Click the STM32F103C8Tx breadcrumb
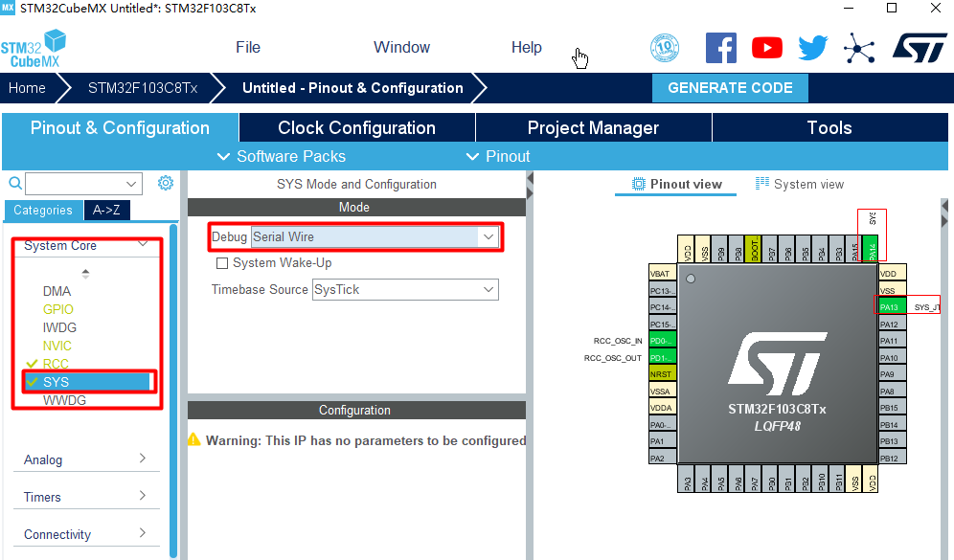954x560 pixels. point(143,88)
